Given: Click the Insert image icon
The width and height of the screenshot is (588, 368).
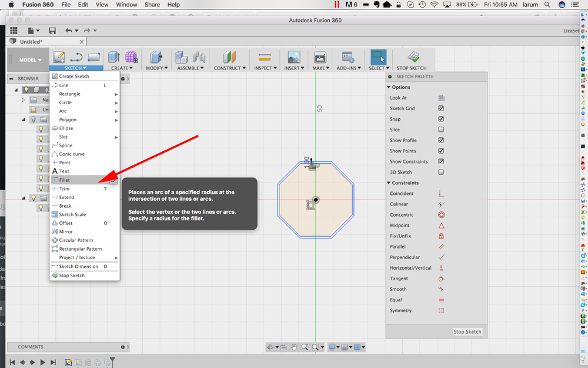Looking at the screenshot, I should 294,57.
